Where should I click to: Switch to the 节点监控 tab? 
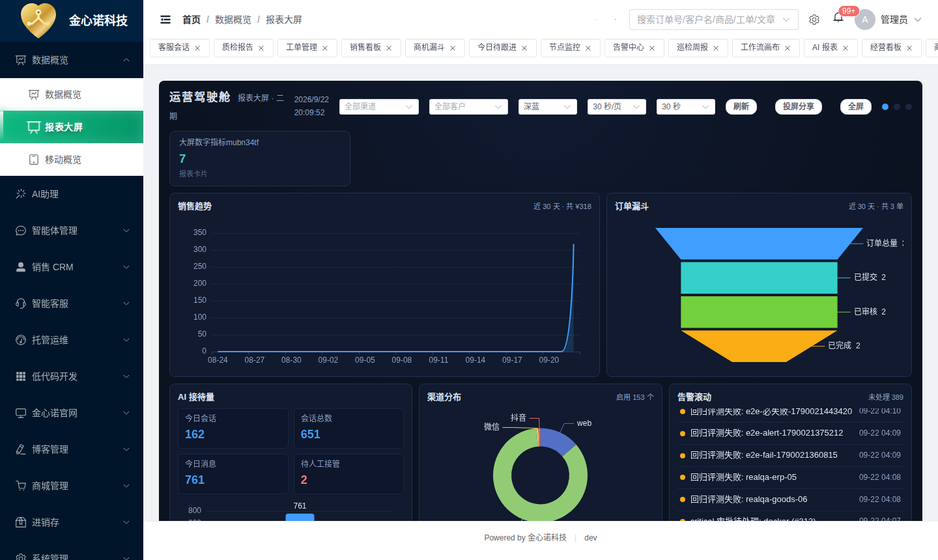pos(571,48)
